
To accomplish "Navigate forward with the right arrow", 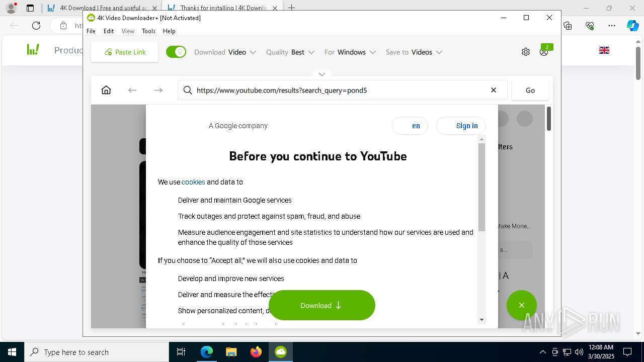I will (x=158, y=90).
